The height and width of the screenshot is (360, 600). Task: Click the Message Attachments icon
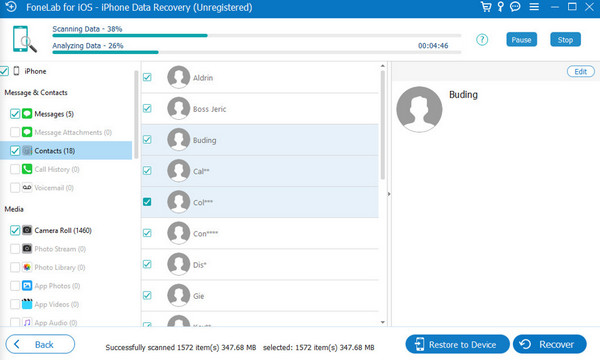point(27,132)
